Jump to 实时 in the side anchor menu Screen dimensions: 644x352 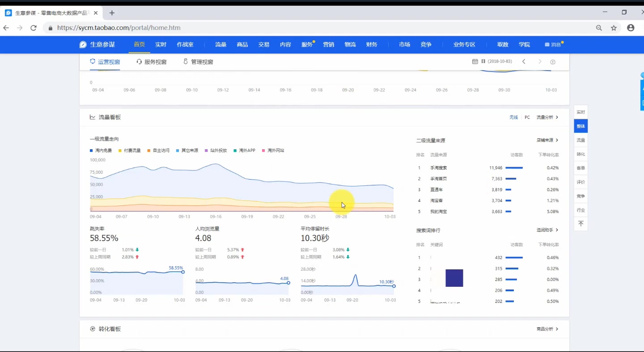click(x=580, y=112)
